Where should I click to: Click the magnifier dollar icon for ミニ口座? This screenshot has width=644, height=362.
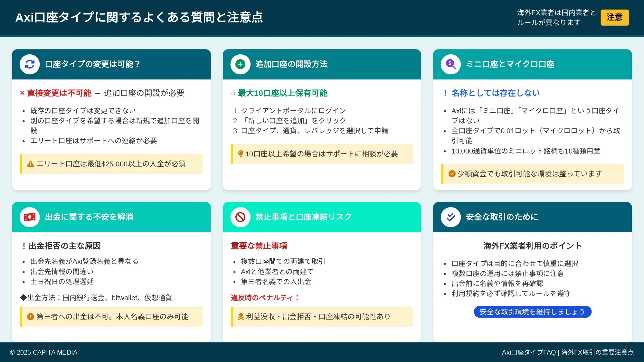pyautogui.click(x=451, y=64)
